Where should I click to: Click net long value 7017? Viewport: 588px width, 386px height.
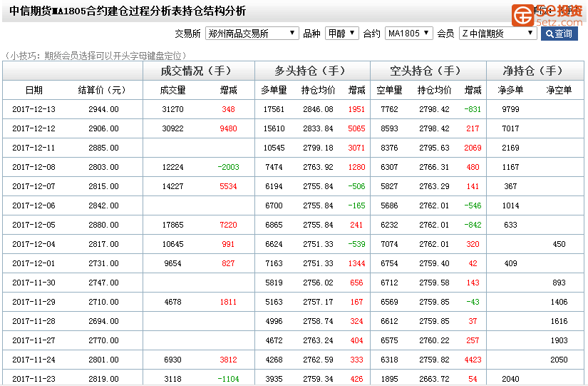point(511,128)
